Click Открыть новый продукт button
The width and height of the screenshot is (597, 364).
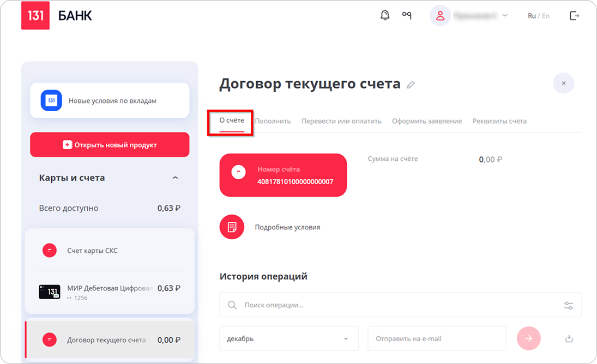(110, 145)
